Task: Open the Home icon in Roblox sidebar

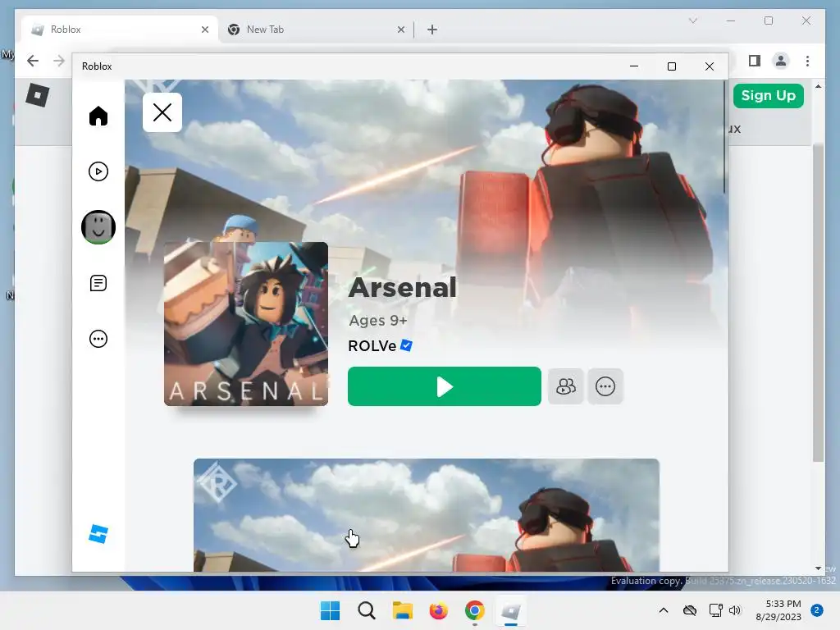Action: click(98, 116)
